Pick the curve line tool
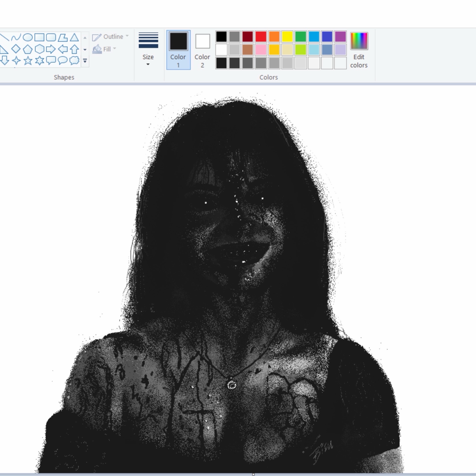The width and height of the screenshot is (476, 476). point(16,37)
